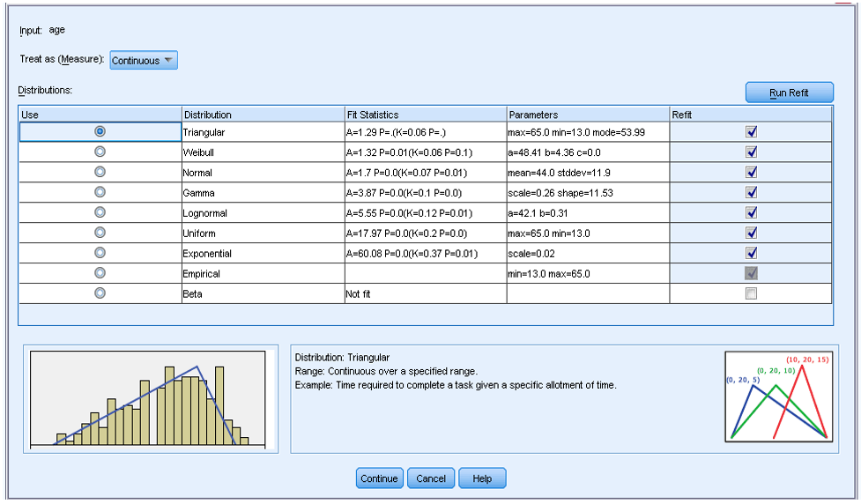The width and height of the screenshot is (861, 504).
Task: Click the Distribution column header
Action: point(263,115)
